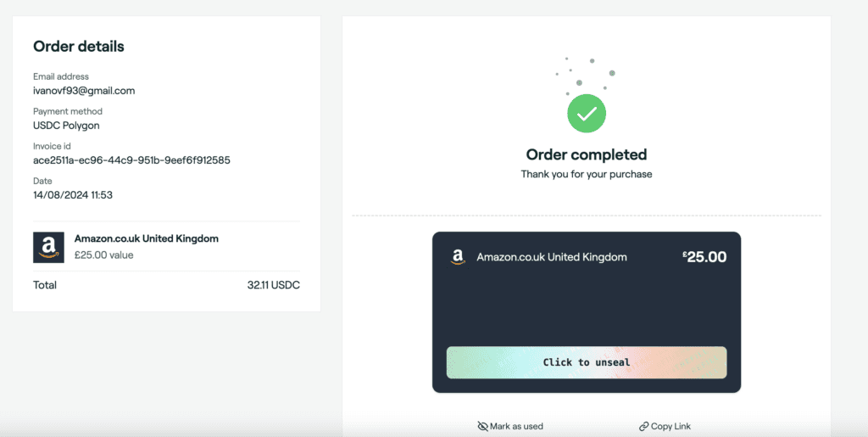868x437 pixels.
Task: Copy the link to the gift card
Action: 665,426
